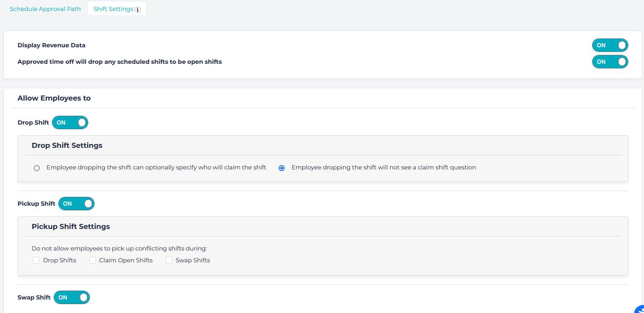Click the conflicting shifts instruction text
The width and height of the screenshot is (644, 313).
[x=119, y=248]
